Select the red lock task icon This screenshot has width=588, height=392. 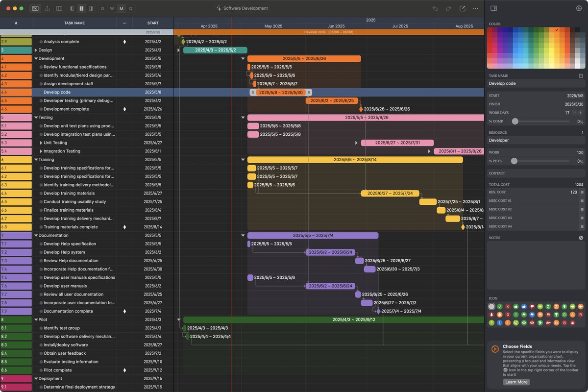coord(572,323)
